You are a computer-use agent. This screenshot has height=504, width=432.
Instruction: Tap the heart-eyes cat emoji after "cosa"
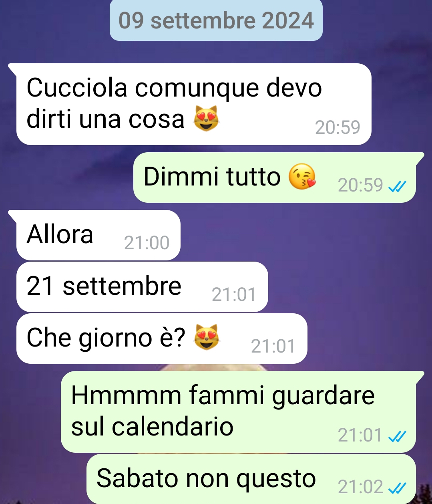pos(206,119)
